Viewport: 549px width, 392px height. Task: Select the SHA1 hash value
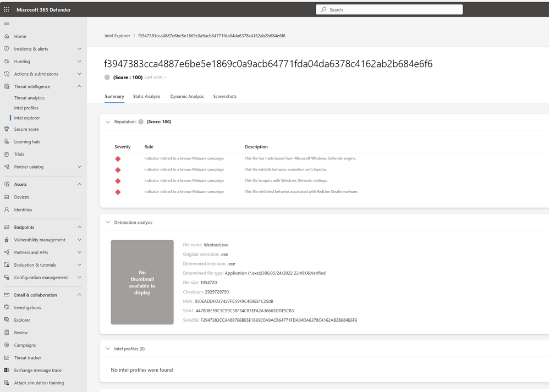click(x=245, y=311)
